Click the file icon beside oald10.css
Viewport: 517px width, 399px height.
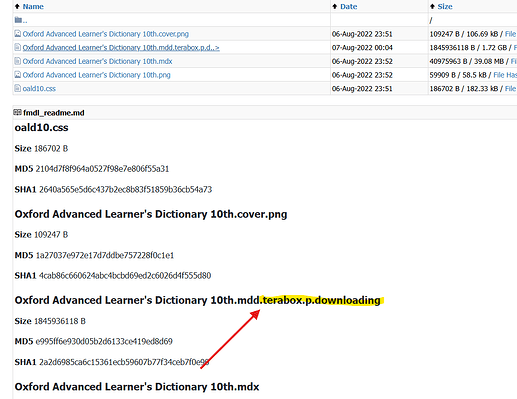point(18,88)
